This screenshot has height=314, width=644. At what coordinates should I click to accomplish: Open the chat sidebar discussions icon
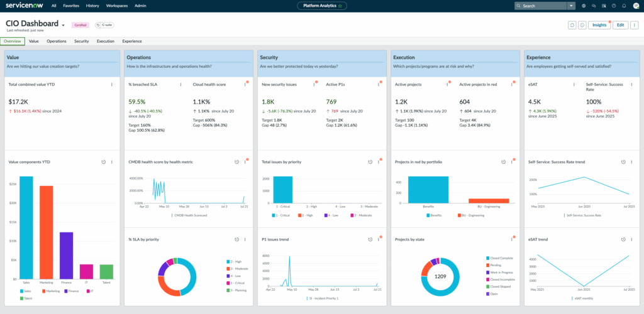(594, 6)
